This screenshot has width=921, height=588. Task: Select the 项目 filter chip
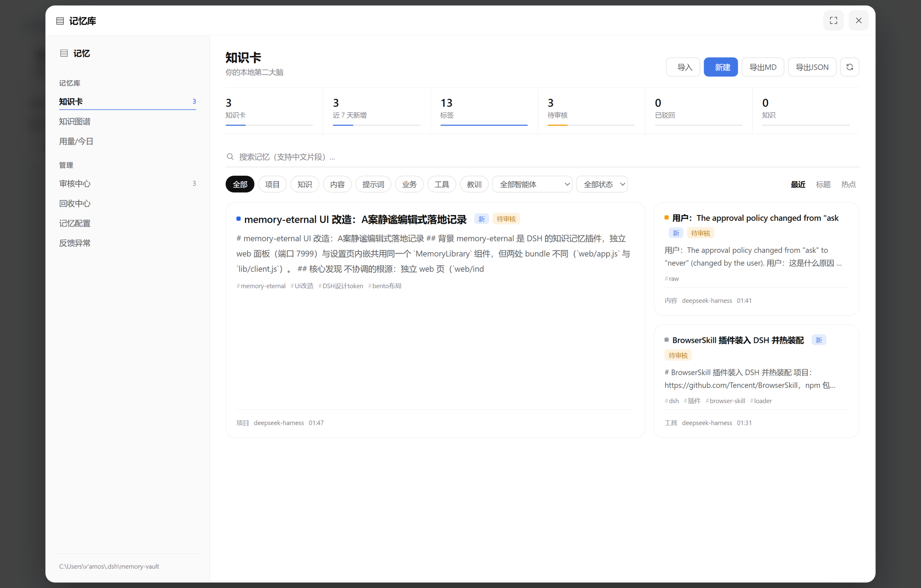click(x=272, y=184)
